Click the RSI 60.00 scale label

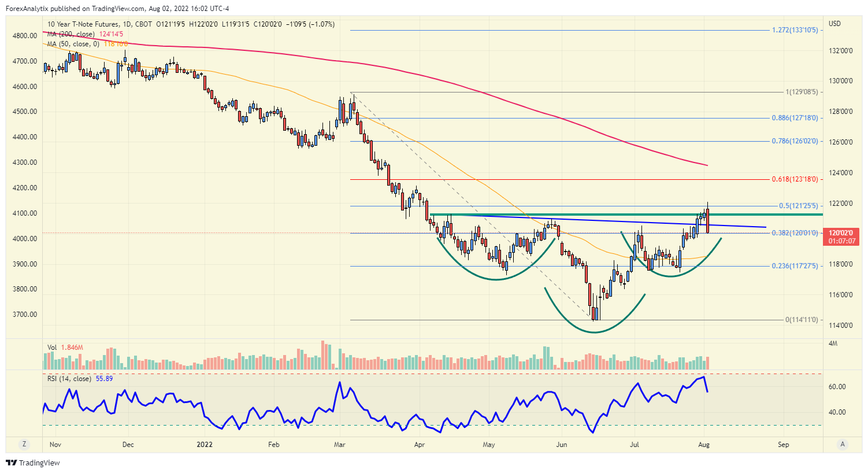(837, 387)
